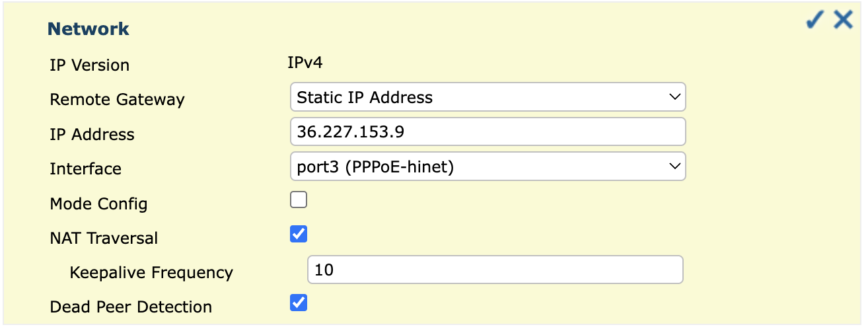Click the Interface label text

(x=85, y=169)
